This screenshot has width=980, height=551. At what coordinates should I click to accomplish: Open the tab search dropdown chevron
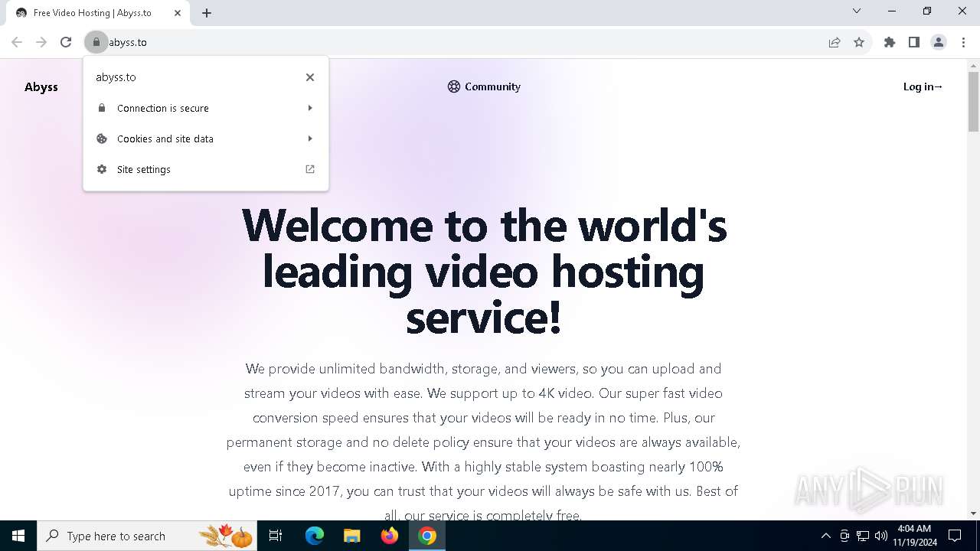click(x=857, y=11)
